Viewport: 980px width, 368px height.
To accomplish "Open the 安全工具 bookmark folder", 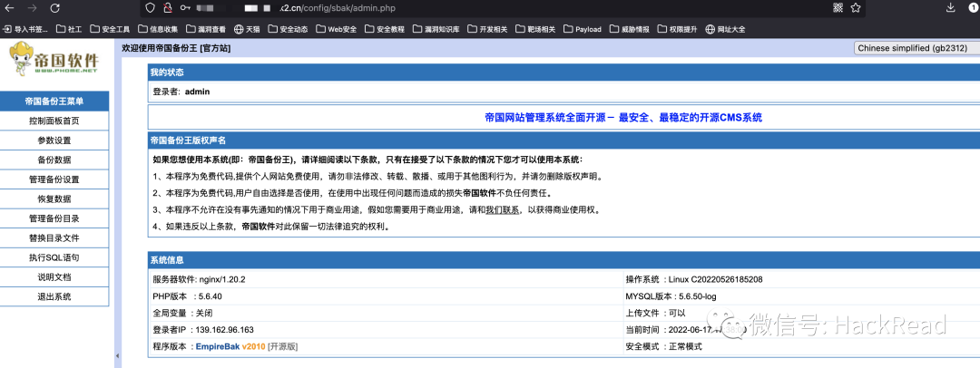I will (x=110, y=29).
